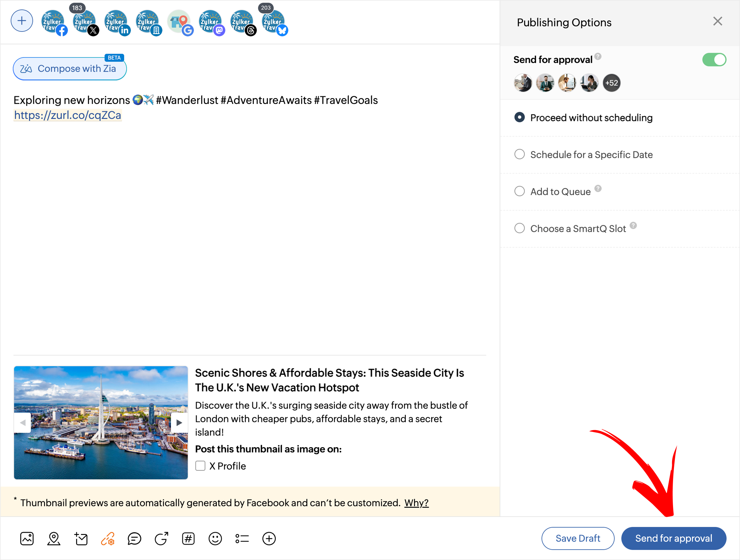The image size is (740, 560).
Task: Choose a SmartQ Slot radio option
Action: tap(519, 228)
